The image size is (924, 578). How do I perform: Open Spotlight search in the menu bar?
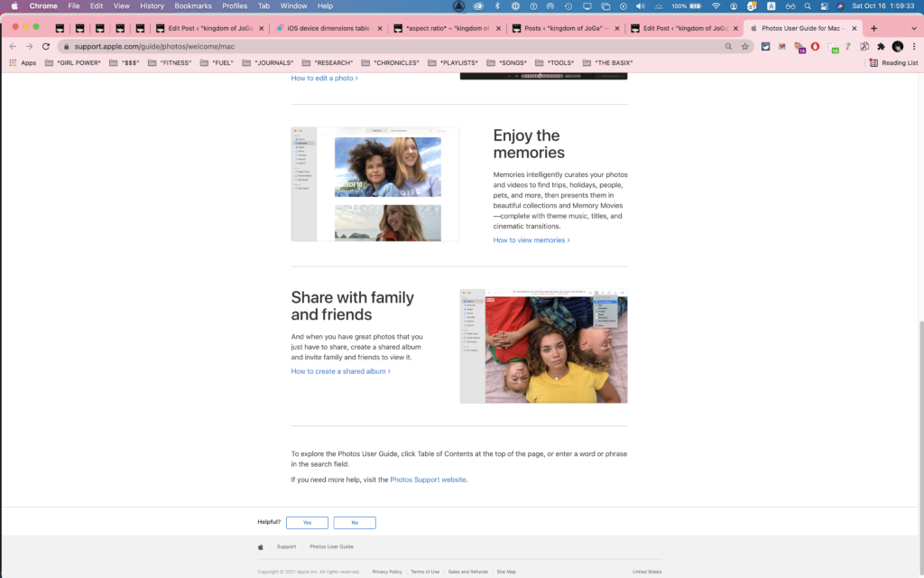808,6
